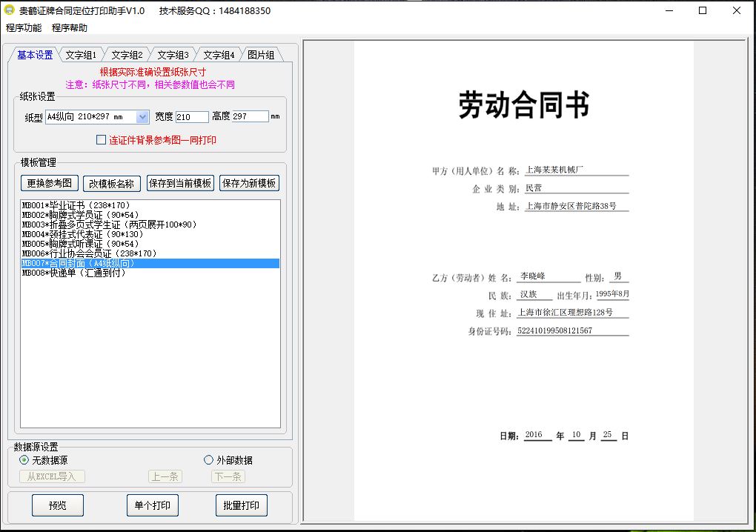Click the 更换参考图 button

click(x=49, y=183)
